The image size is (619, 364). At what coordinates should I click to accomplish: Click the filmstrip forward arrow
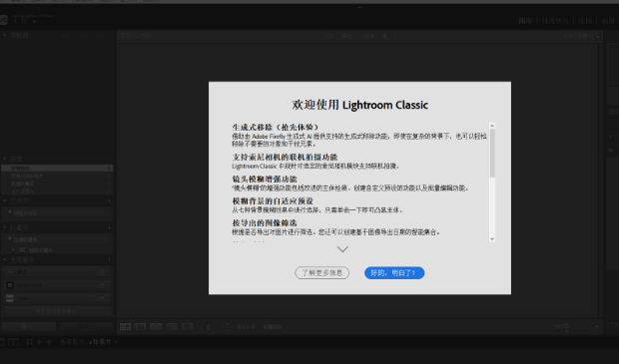tap(49, 342)
